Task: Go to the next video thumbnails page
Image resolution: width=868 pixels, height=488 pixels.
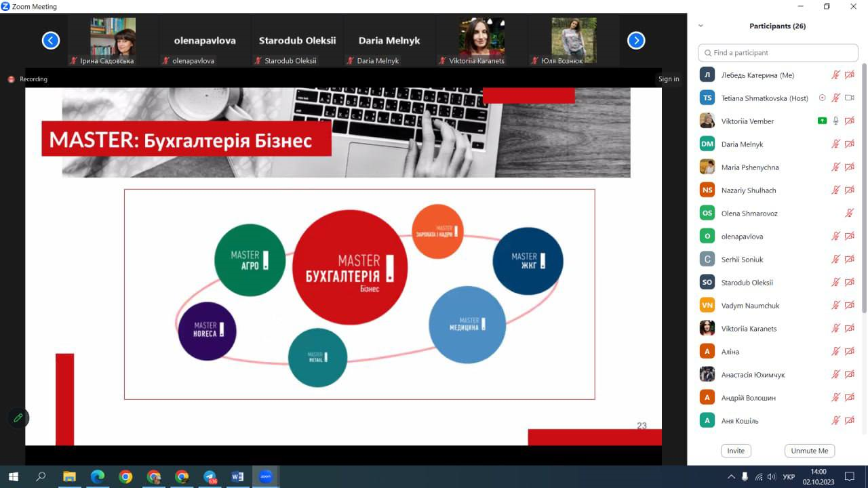Action: click(636, 41)
